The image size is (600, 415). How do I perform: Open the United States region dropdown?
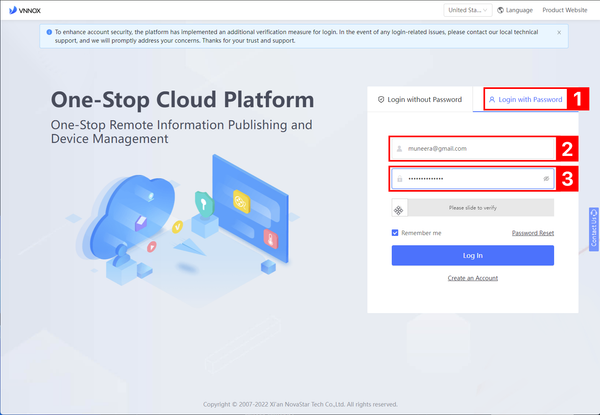468,10
